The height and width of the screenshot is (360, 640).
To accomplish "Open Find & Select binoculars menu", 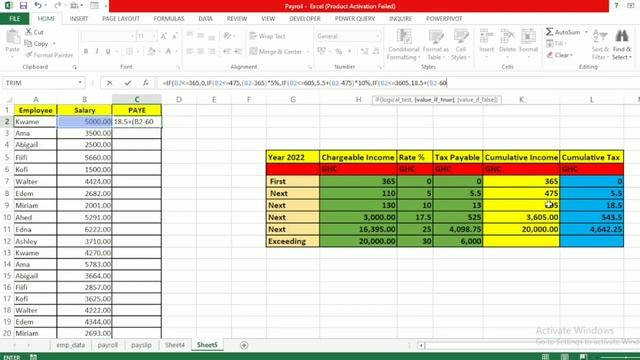I will 622,44.
